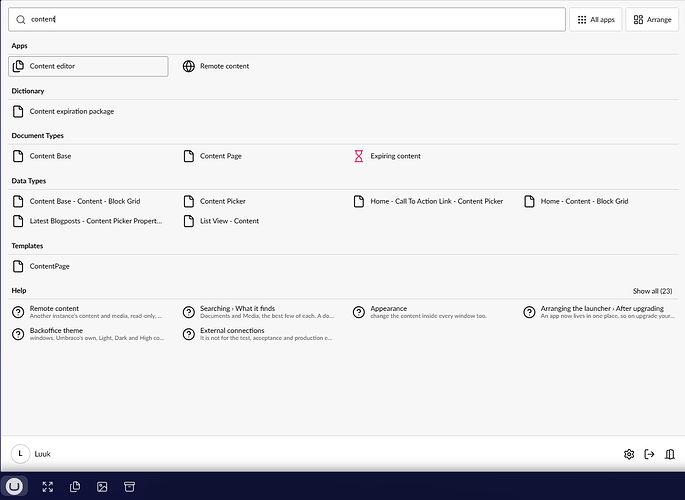
Task: Click the magnifier icon in search box
Action: [x=21, y=20]
